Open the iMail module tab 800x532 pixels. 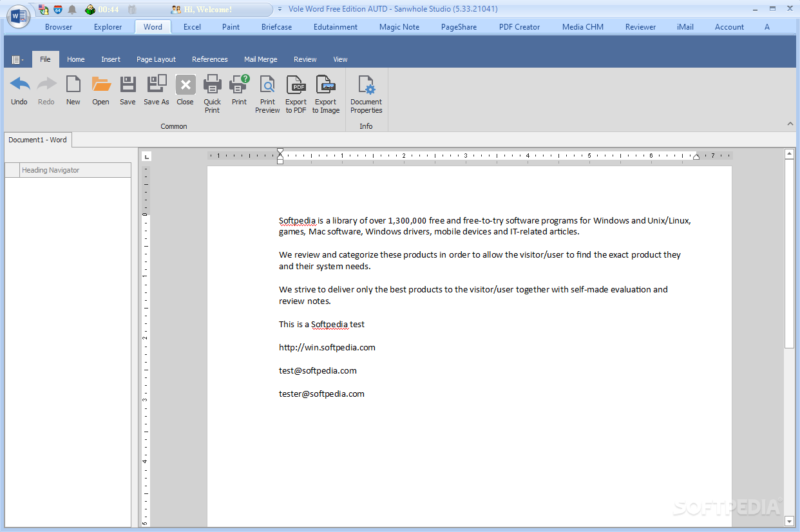(685, 27)
